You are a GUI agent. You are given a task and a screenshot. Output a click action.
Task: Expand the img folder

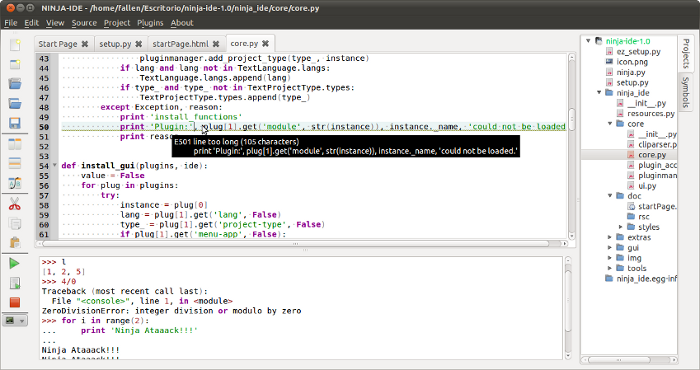610,258
